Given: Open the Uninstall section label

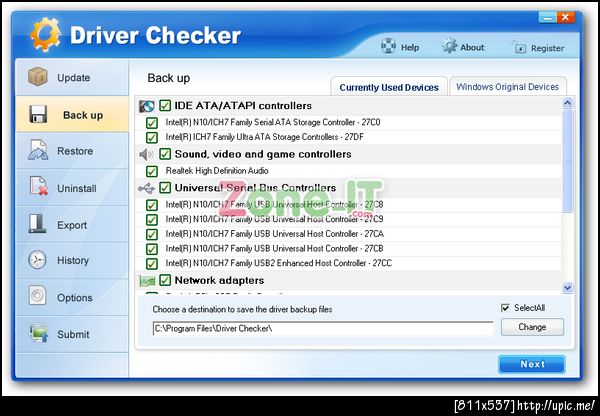Looking at the screenshot, I should pyautogui.click(x=77, y=188).
